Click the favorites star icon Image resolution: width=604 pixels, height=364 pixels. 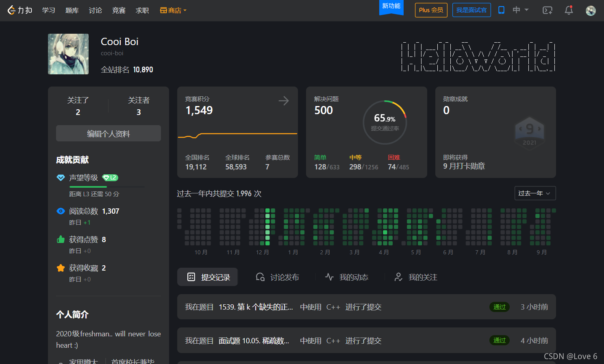click(61, 268)
